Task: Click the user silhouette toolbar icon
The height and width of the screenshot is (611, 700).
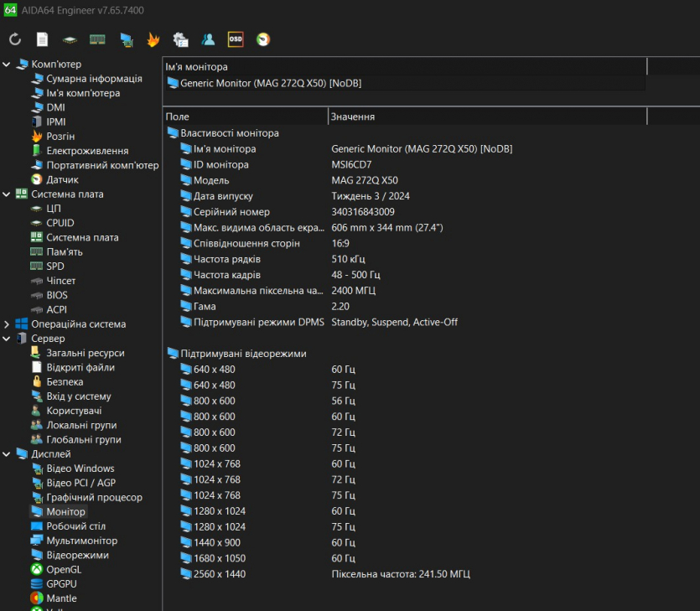Action: (x=208, y=39)
